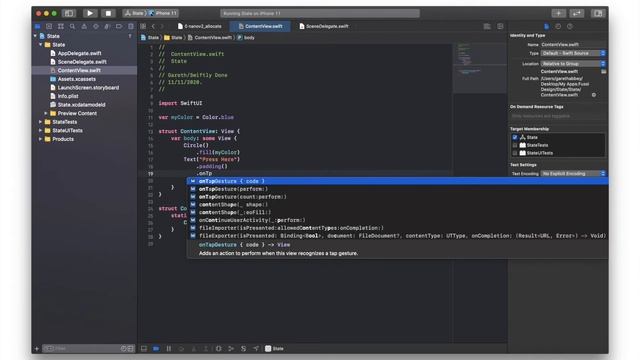The height and width of the screenshot is (360, 640).
Task: Select the Quick Help inspector icon
Action: 570,26
